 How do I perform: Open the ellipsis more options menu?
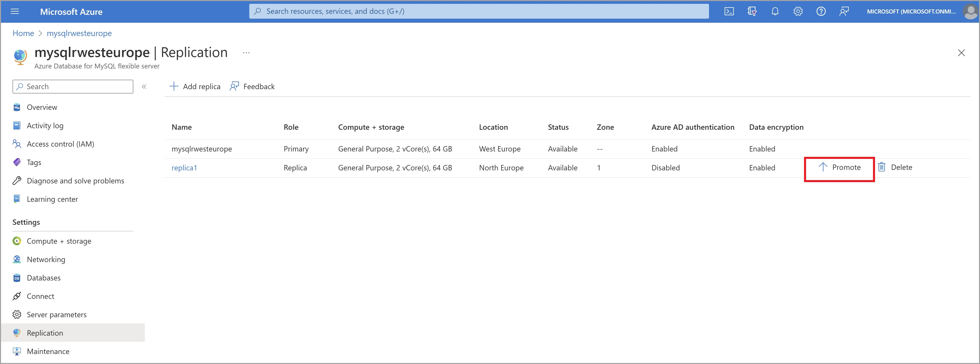(x=246, y=53)
